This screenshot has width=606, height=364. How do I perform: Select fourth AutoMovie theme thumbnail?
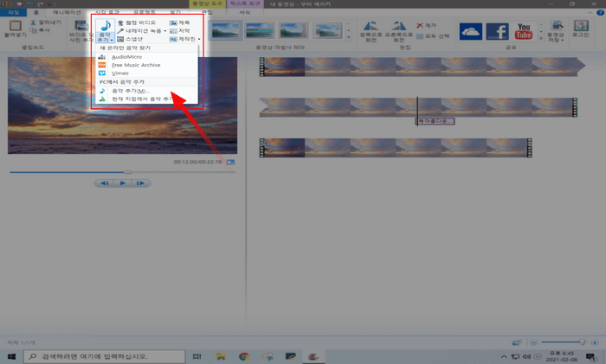(328, 30)
